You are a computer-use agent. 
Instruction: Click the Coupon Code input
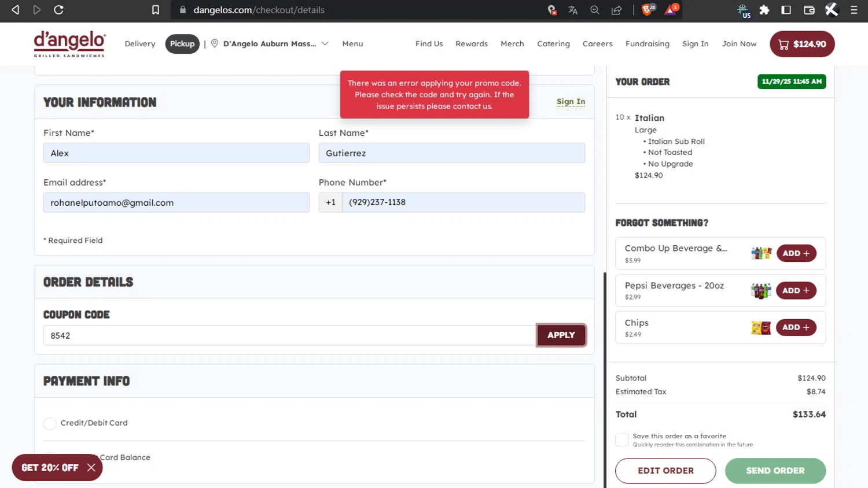289,335
